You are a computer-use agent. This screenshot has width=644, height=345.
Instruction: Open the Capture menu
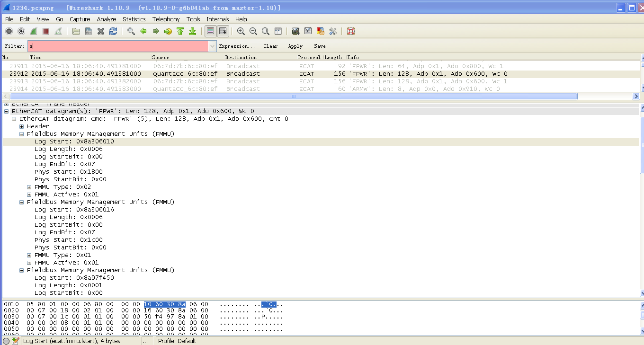click(x=80, y=19)
